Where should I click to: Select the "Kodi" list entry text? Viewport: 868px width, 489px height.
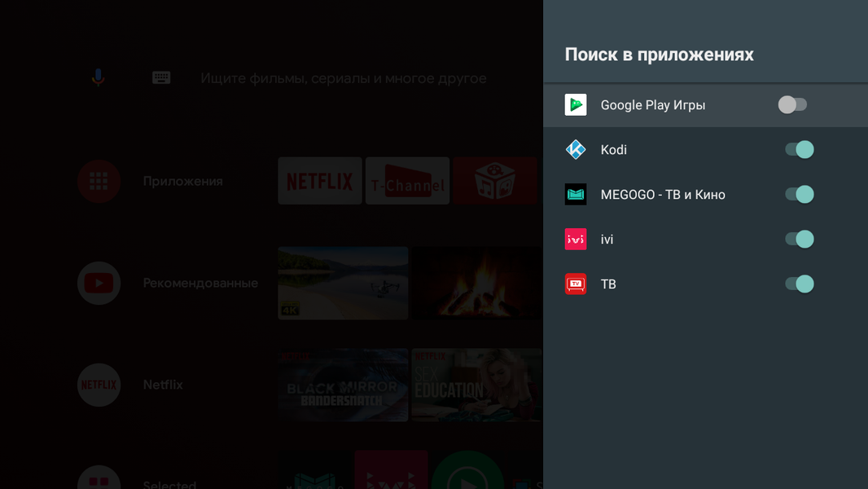pos(613,149)
